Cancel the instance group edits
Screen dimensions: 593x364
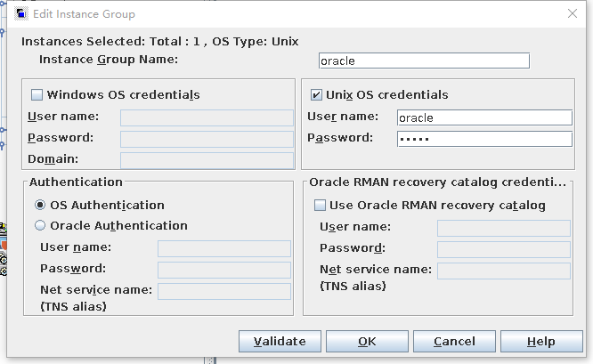pyautogui.click(x=454, y=342)
